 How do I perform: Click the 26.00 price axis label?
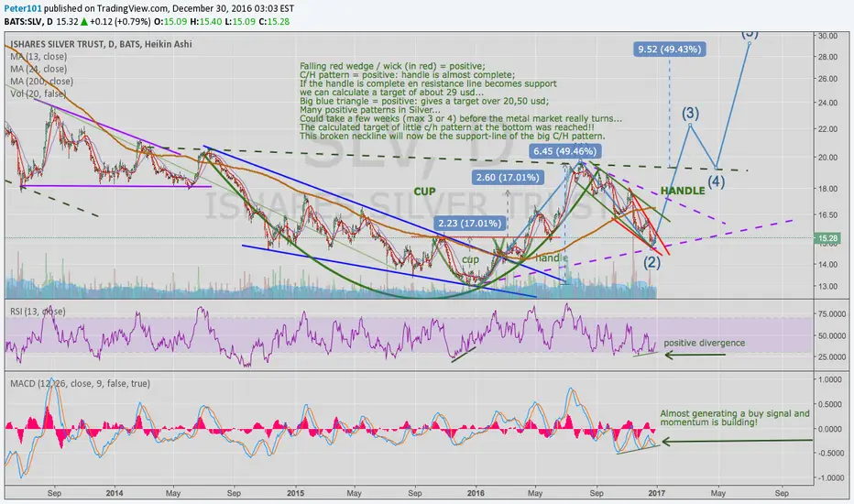[827, 79]
